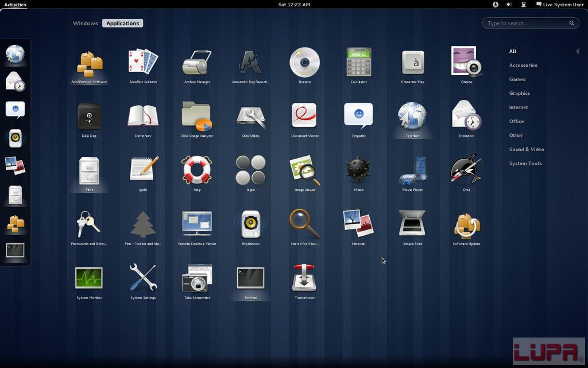Launch gedit text editor
This screenshot has width=588, height=368.
[x=143, y=174]
